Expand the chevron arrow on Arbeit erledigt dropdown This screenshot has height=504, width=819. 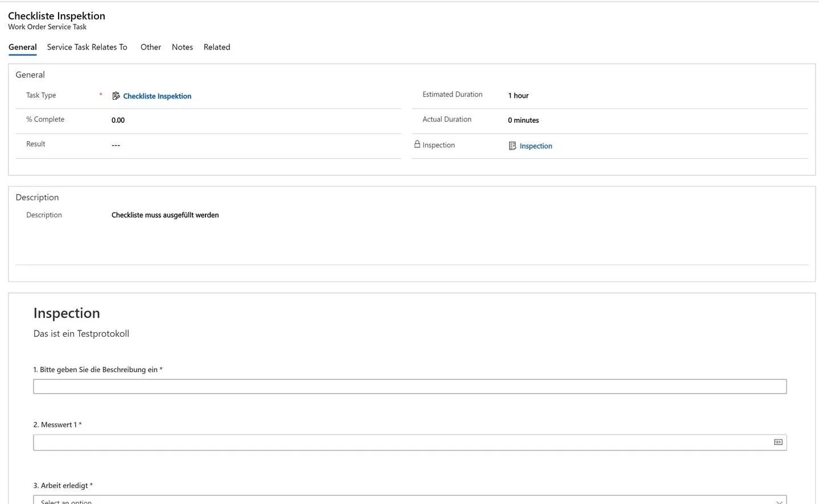(x=779, y=501)
